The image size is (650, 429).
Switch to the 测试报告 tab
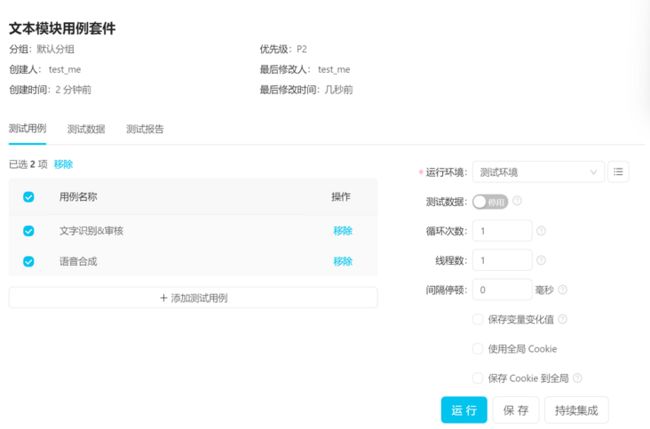(145, 129)
